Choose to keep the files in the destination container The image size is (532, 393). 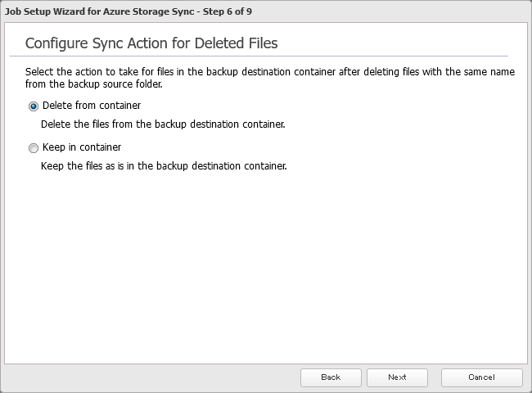click(x=34, y=148)
